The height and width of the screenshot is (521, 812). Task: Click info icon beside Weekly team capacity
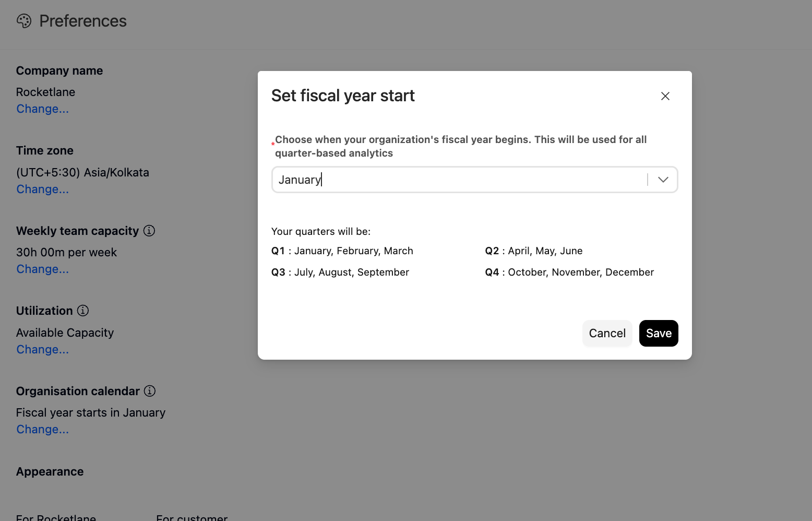click(x=149, y=231)
